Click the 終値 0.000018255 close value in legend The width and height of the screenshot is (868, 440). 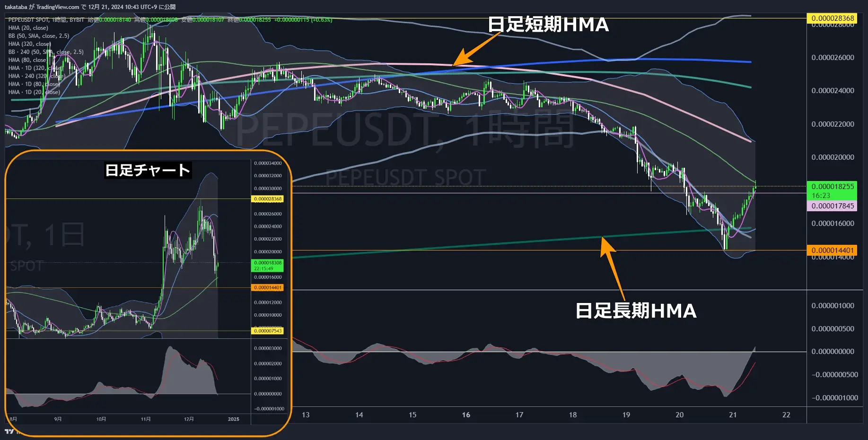pos(249,20)
